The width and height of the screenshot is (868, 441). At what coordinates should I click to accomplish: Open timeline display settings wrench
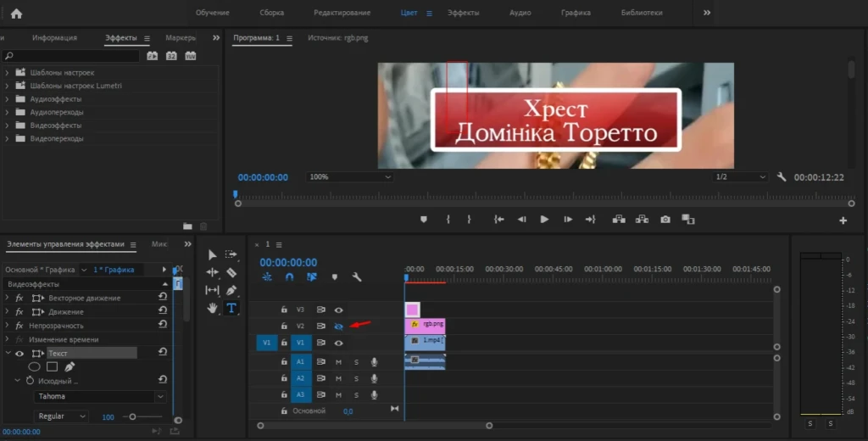click(x=357, y=277)
